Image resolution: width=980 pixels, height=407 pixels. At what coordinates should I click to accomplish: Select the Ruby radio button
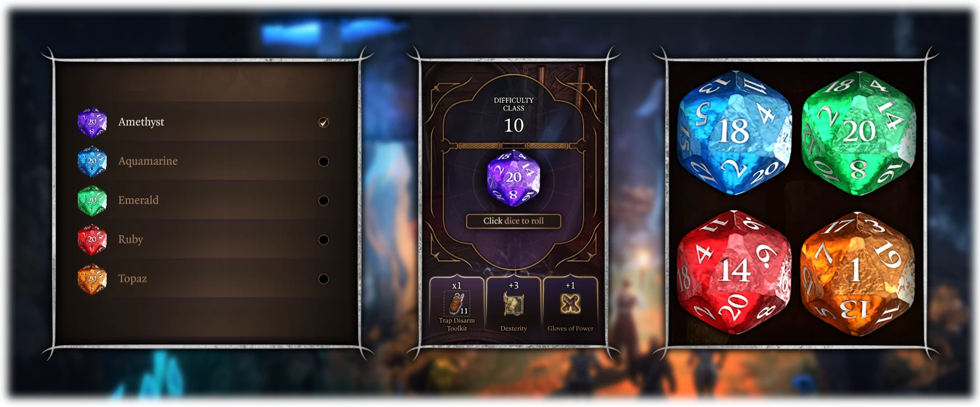(323, 240)
